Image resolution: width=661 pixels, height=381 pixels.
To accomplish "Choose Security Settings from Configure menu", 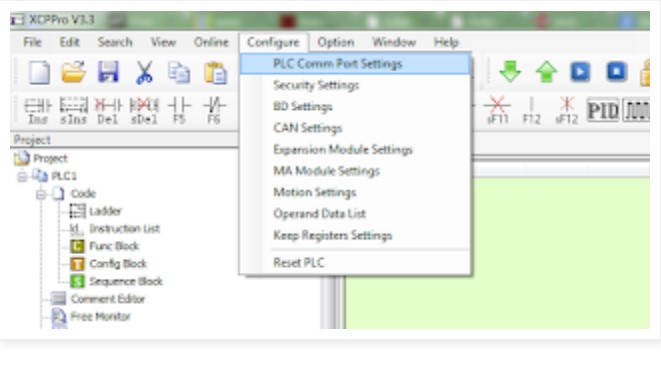I will pyautogui.click(x=355, y=85).
